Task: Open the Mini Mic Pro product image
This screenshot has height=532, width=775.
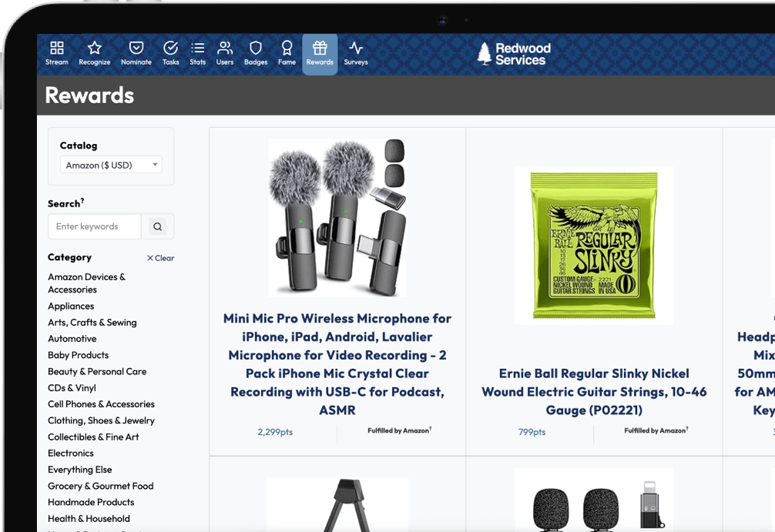Action: pyautogui.click(x=337, y=217)
